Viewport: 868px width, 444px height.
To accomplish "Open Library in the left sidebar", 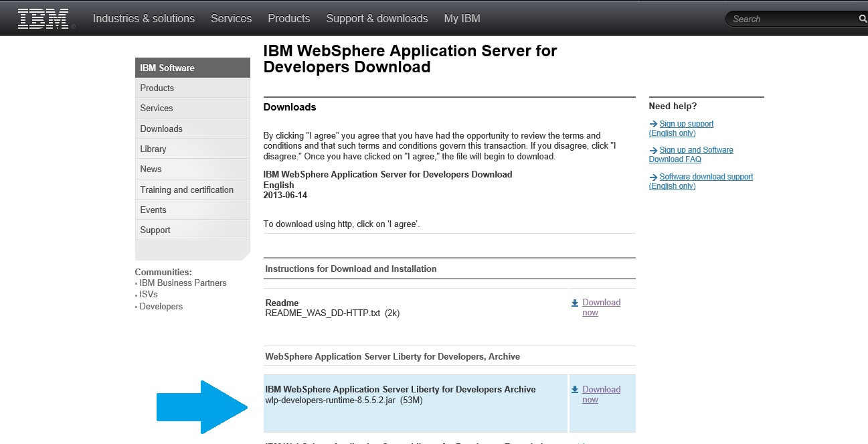I will pos(153,149).
